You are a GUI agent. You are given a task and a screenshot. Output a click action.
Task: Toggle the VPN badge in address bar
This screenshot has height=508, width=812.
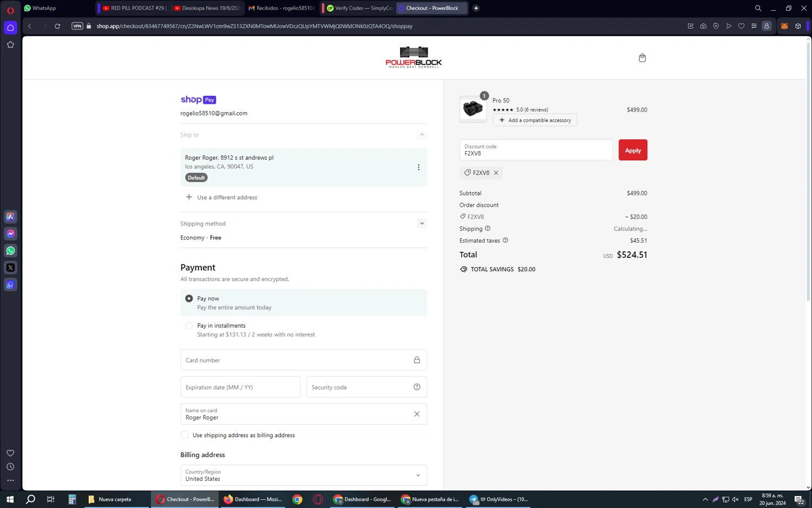click(x=77, y=26)
